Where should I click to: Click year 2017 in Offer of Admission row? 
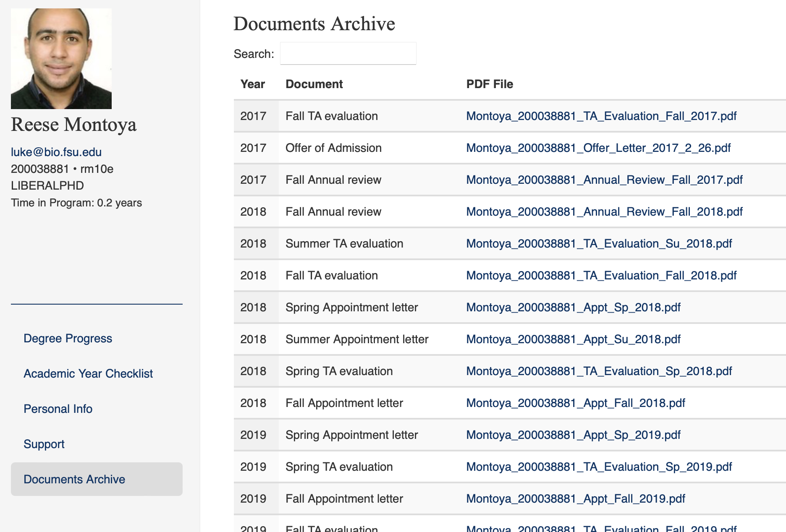[253, 148]
